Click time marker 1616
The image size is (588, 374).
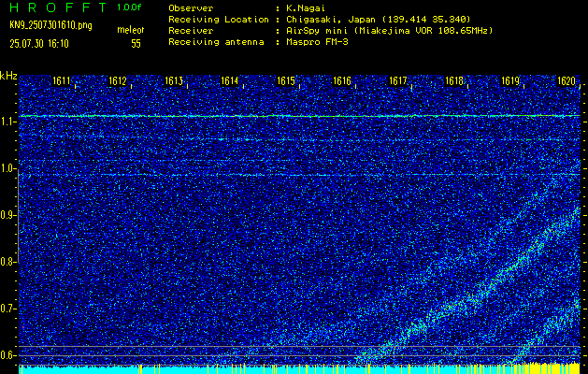point(342,81)
